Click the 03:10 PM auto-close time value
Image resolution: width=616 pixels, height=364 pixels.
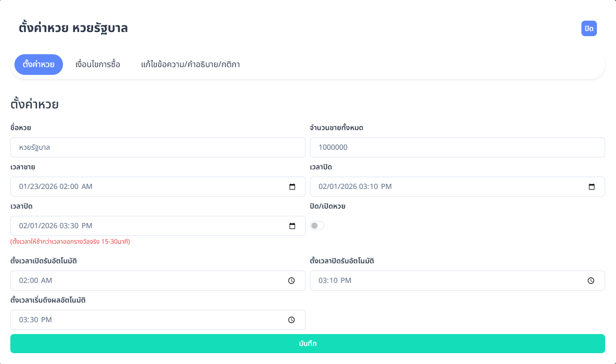335,281
